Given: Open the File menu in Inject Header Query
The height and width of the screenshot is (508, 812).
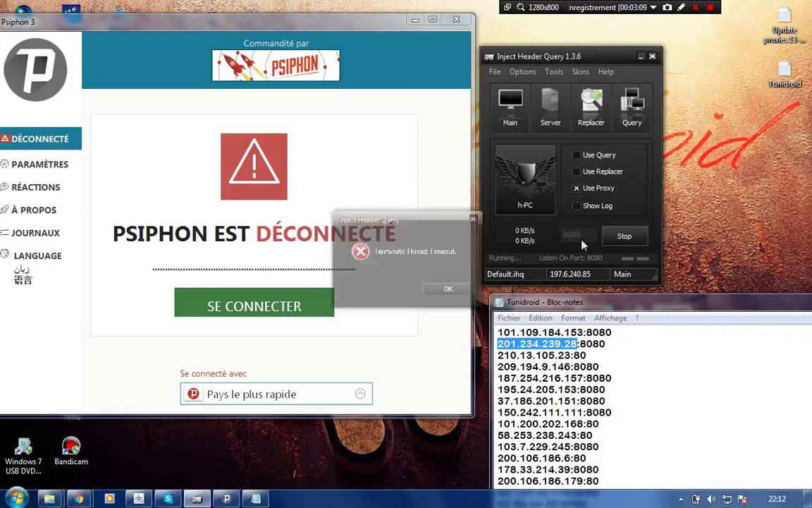Looking at the screenshot, I should coord(495,71).
